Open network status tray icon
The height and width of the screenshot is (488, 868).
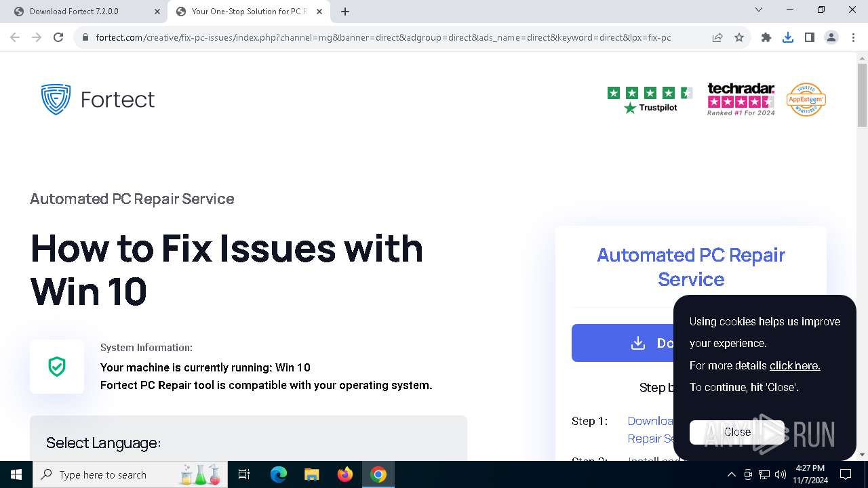(764, 474)
